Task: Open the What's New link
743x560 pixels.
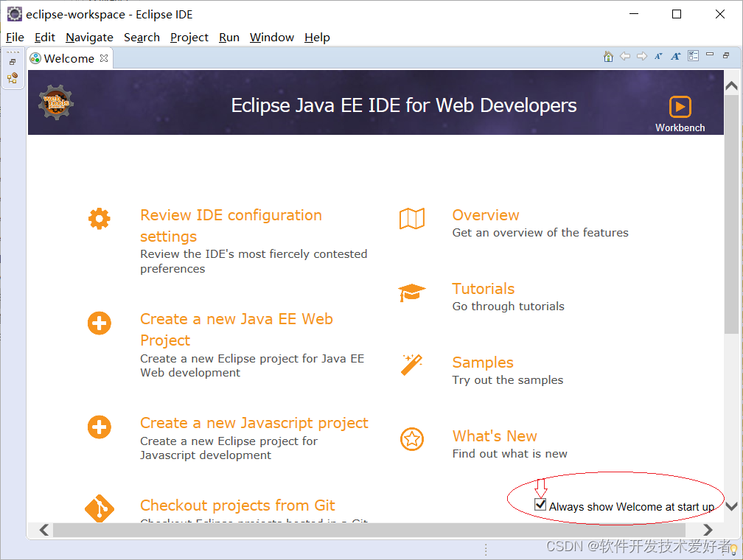Action: point(495,436)
